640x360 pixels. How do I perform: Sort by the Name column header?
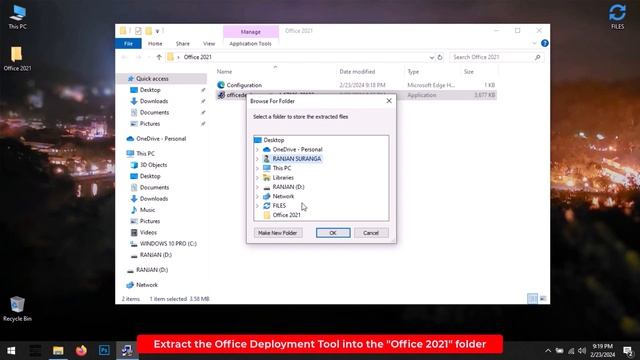(x=224, y=72)
